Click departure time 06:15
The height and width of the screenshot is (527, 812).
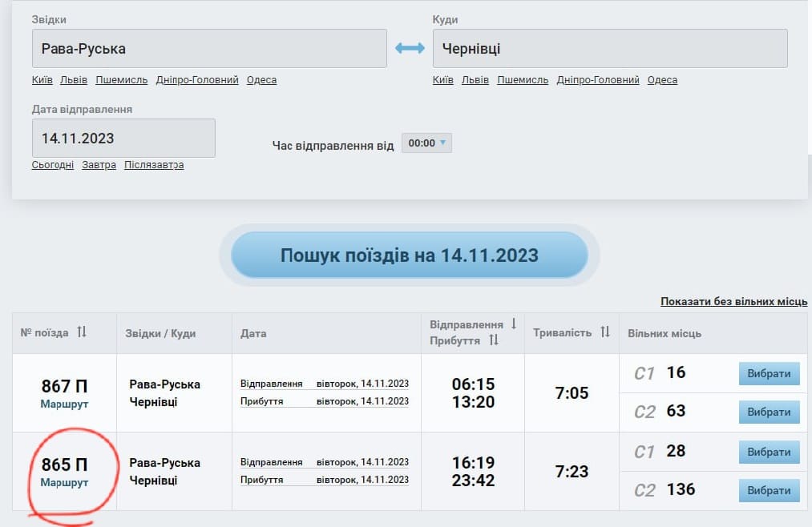tap(473, 384)
